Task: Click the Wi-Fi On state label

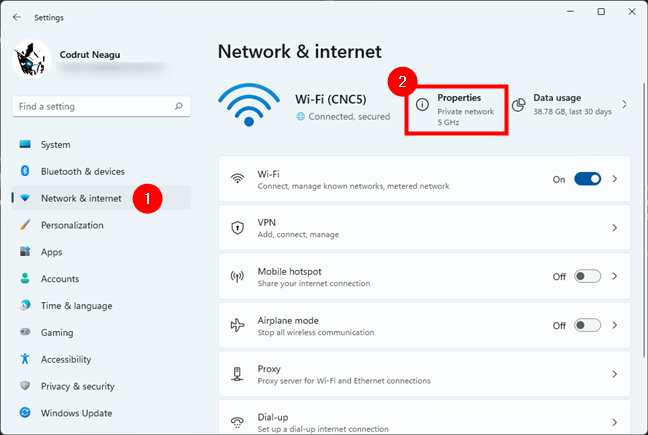Action: [x=559, y=180]
